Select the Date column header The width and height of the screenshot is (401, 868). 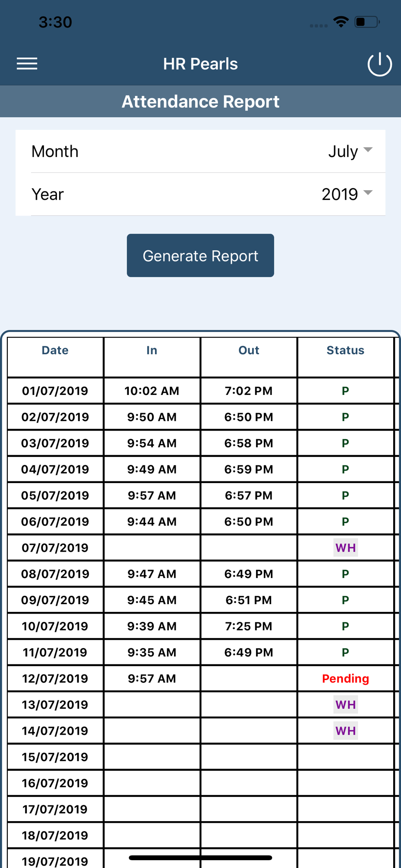point(55,350)
